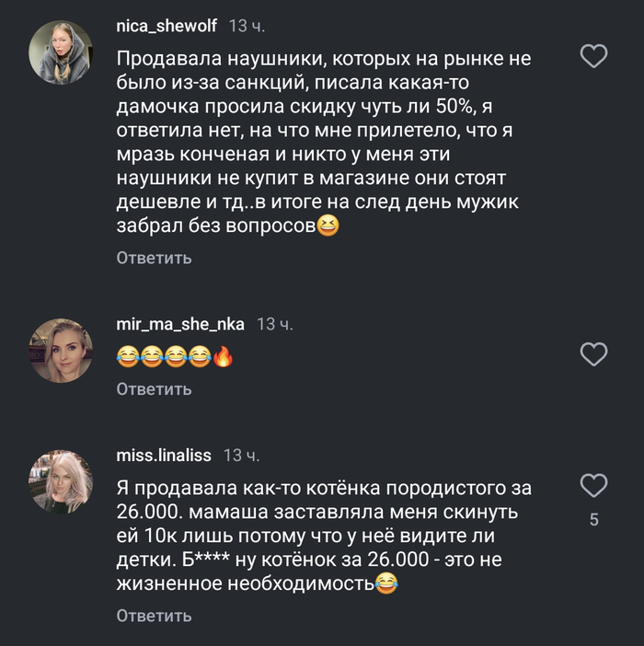Like the emoji comment by mir_ma_she_nka

[x=595, y=353]
